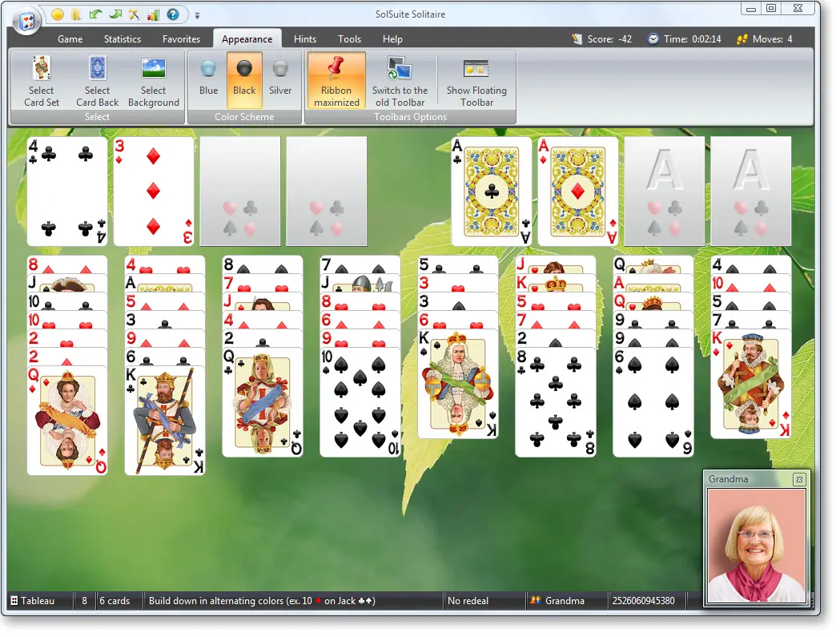Click Select Card Set button

point(42,81)
